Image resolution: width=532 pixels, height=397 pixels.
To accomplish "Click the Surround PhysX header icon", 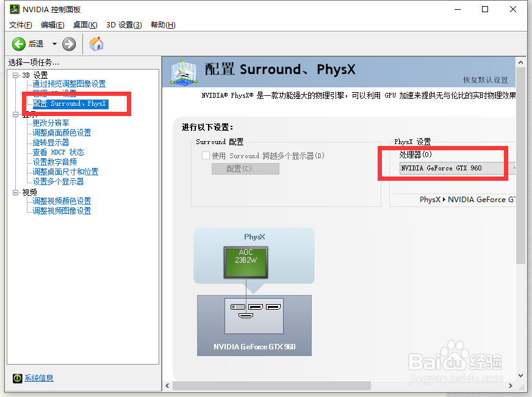I will click(x=184, y=72).
